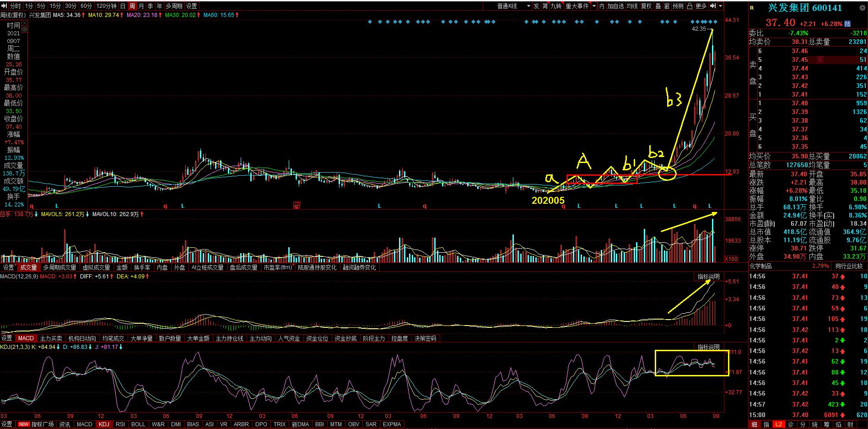The width and height of the screenshot is (868, 429).
Task: Click the 兴发集团 600141 stock title
Action: [805, 8]
